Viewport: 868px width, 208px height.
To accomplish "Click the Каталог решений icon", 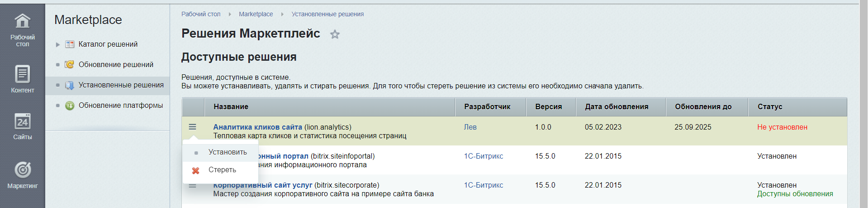I will pyautogui.click(x=70, y=44).
